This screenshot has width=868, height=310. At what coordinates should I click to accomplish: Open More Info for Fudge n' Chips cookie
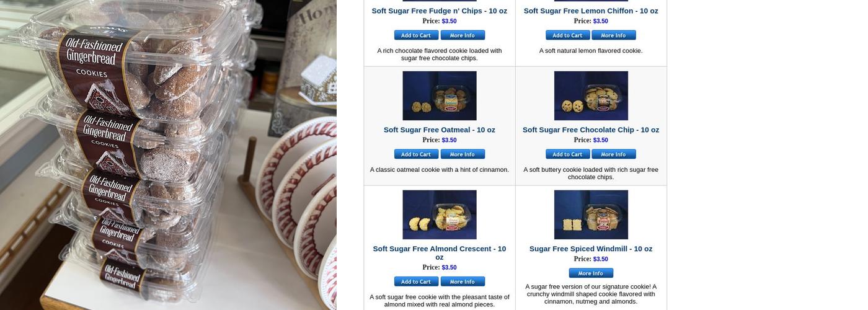(463, 35)
